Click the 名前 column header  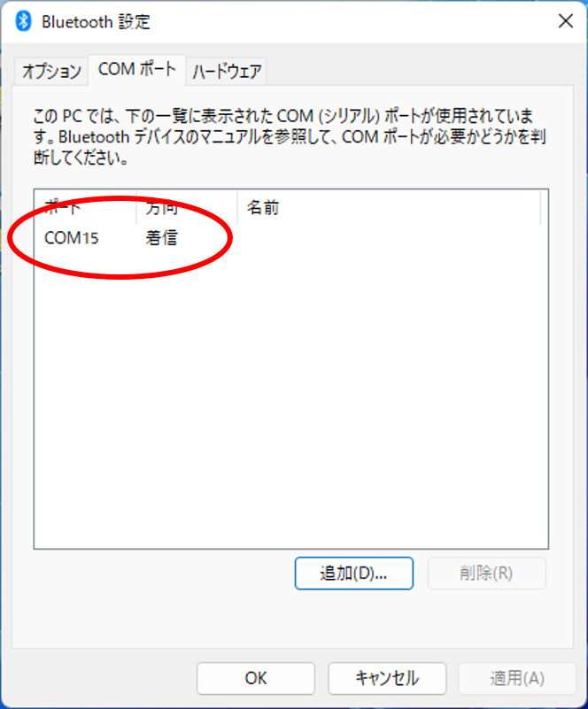pyautogui.click(x=389, y=208)
